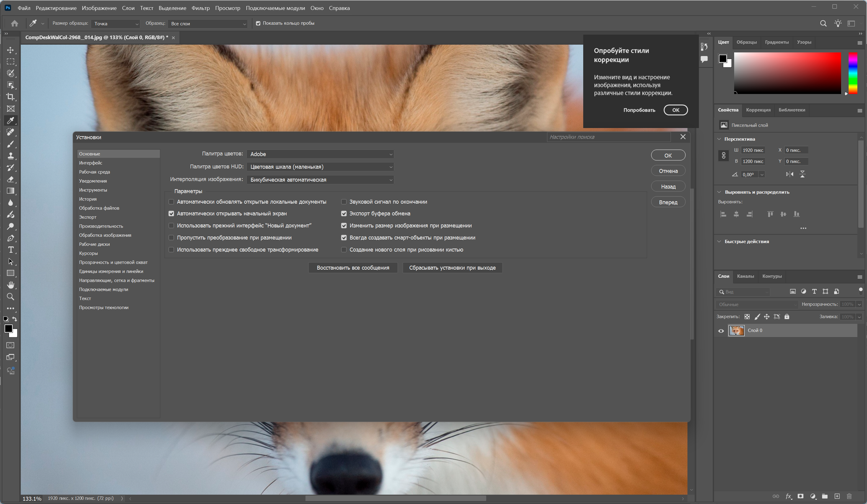The image size is (867, 504).
Task: Hide Слой 0 layer with eye icon
Action: click(721, 331)
